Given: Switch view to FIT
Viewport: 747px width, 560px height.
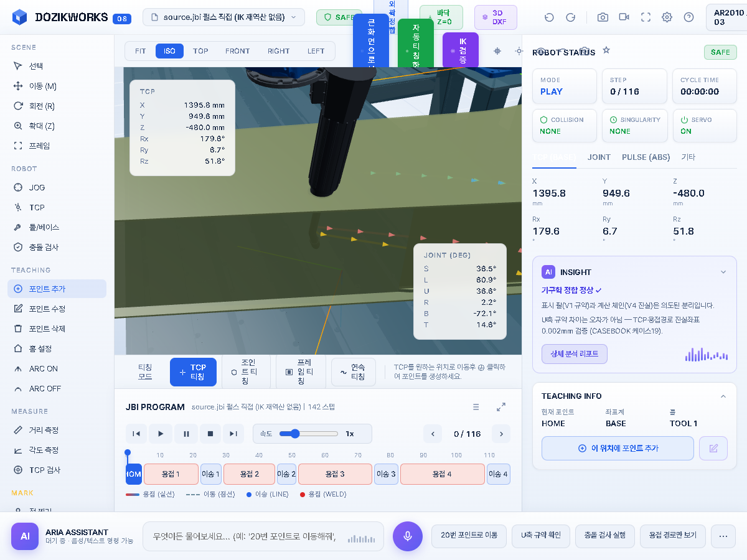Looking at the screenshot, I should (x=141, y=51).
